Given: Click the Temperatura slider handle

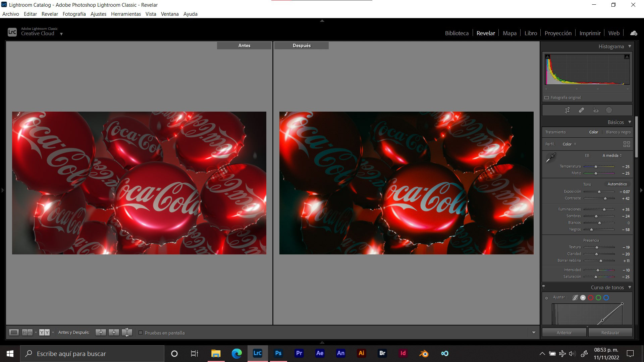Looking at the screenshot, I should point(596,167).
